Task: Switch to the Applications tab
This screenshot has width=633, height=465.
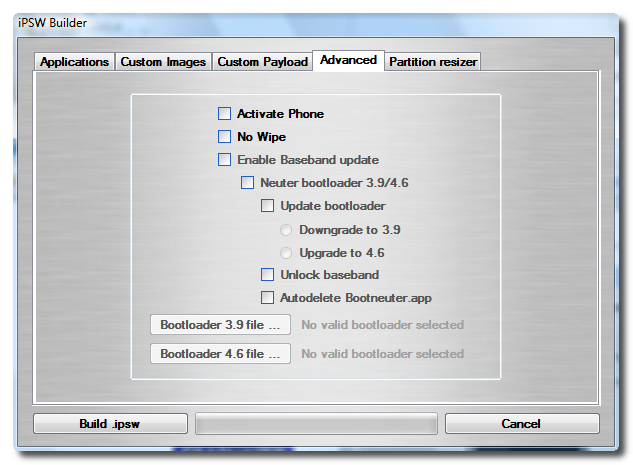Action: click(74, 62)
